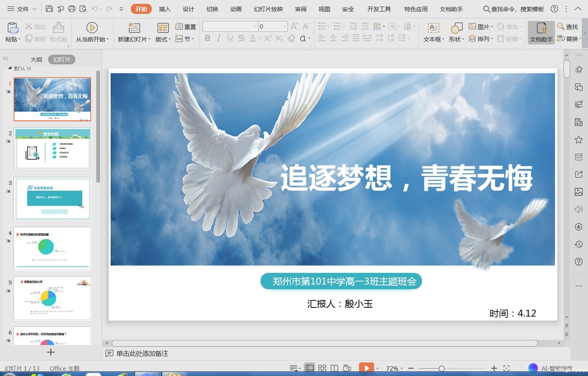
Task: Select slide 3 thumbnail in the panel
Action: pyautogui.click(x=52, y=199)
